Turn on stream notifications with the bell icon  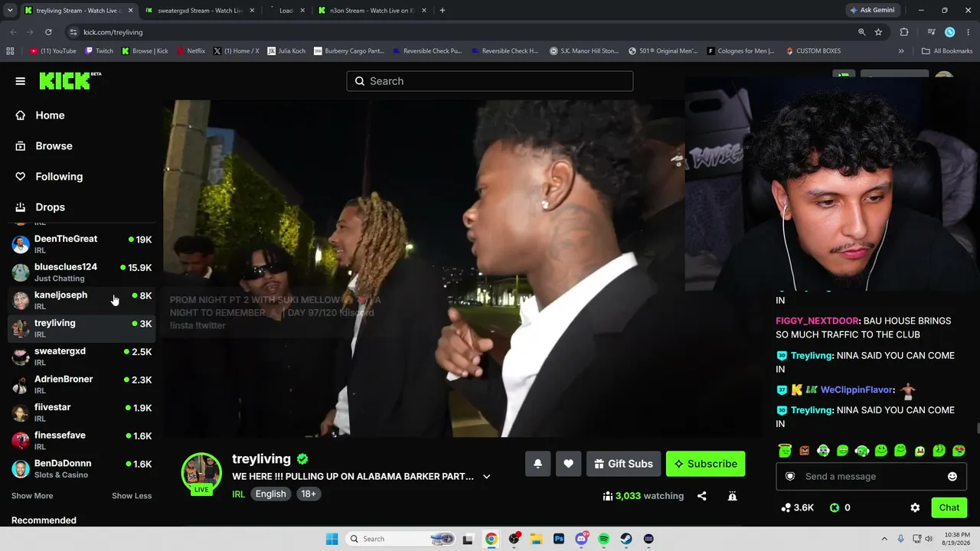tap(537, 464)
